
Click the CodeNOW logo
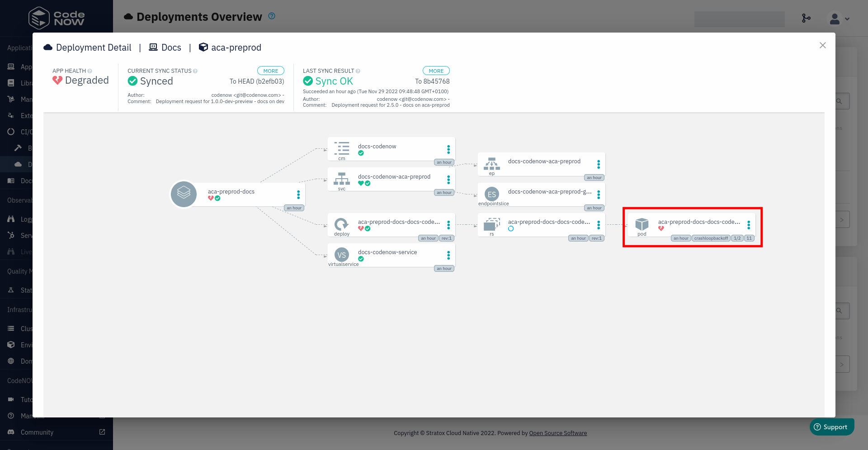click(57, 18)
